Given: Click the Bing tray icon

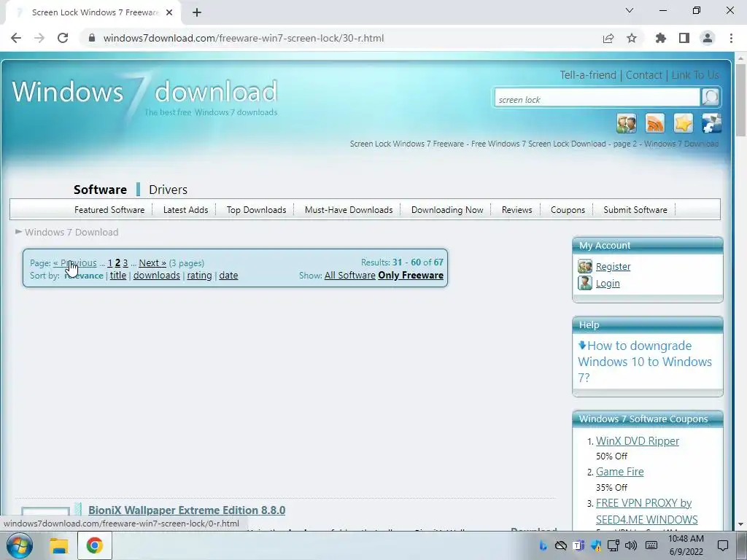Looking at the screenshot, I should (543, 545).
